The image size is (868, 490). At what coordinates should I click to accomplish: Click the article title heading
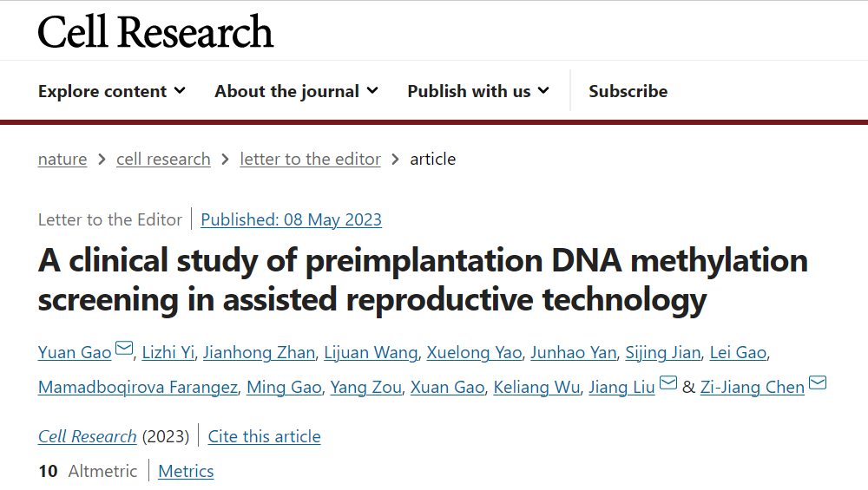pyautogui.click(x=423, y=279)
